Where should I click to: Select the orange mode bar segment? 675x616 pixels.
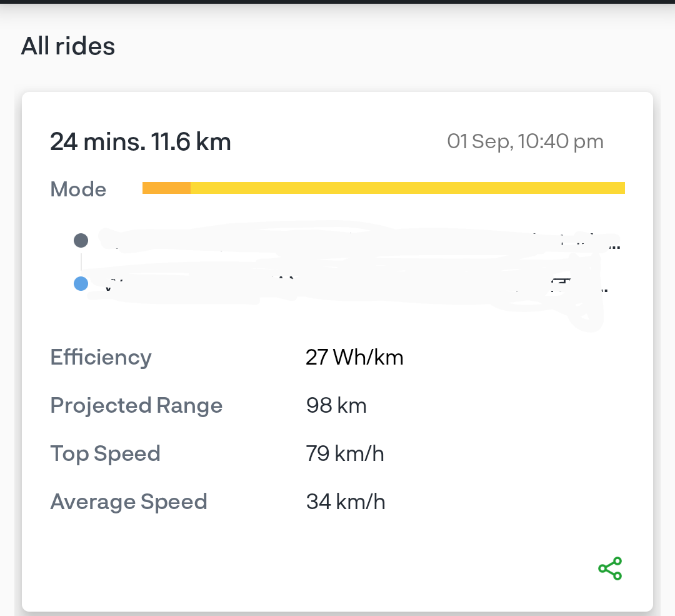[x=167, y=188]
